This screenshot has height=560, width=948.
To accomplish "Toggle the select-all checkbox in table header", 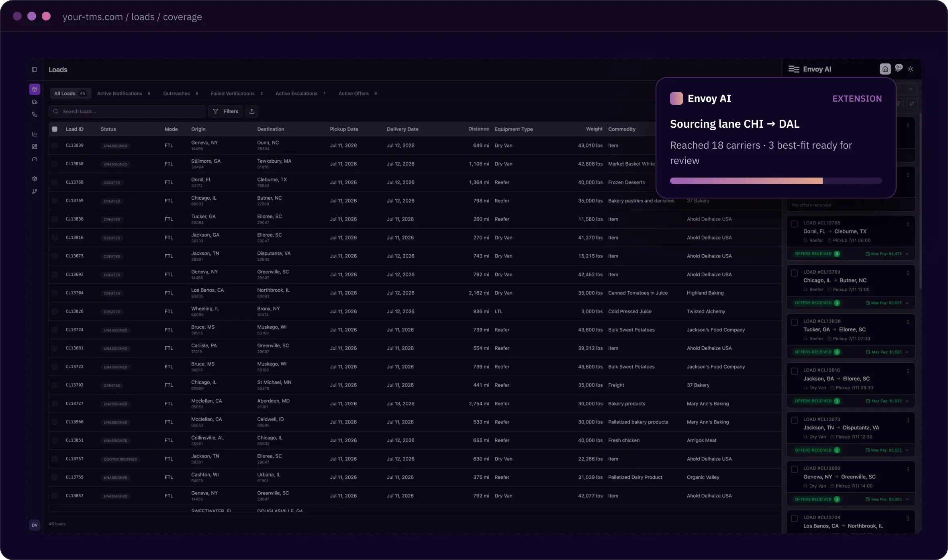I will tap(55, 129).
